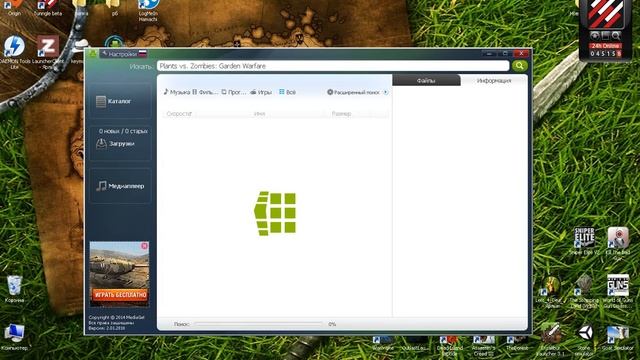Open the Left 4 Dead desktop icon
This screenshot has width=640, height=360.
point(551,291)
